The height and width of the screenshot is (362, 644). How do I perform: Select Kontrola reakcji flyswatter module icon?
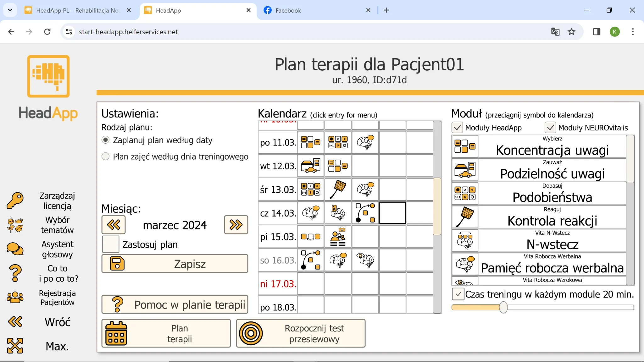click(465, 217)
